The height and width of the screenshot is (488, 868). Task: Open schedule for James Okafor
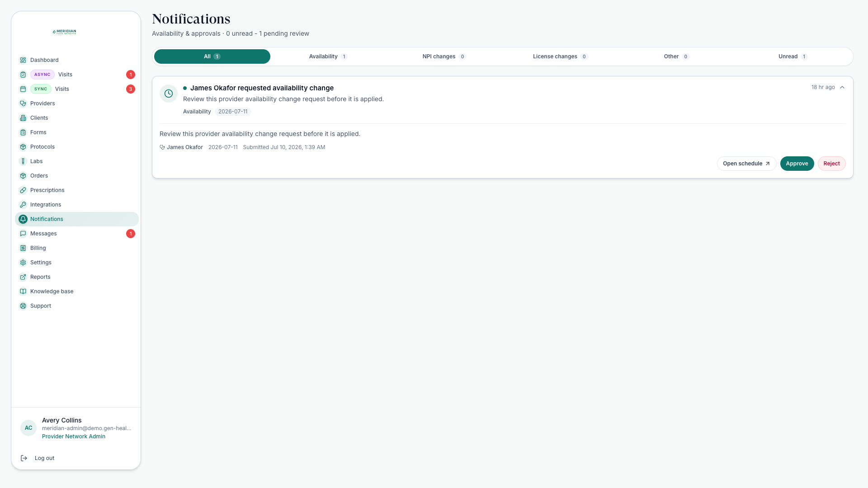click(746, 164)
